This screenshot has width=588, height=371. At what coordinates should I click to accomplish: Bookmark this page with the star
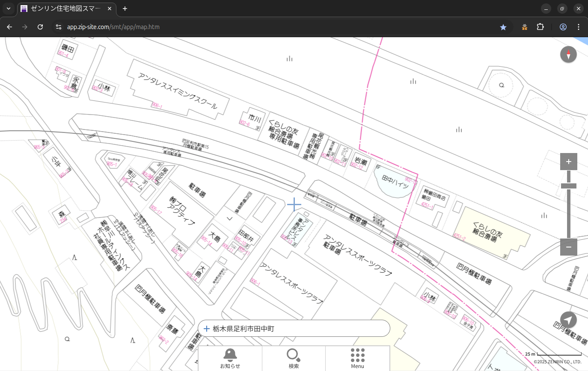(x=503, y=27)
